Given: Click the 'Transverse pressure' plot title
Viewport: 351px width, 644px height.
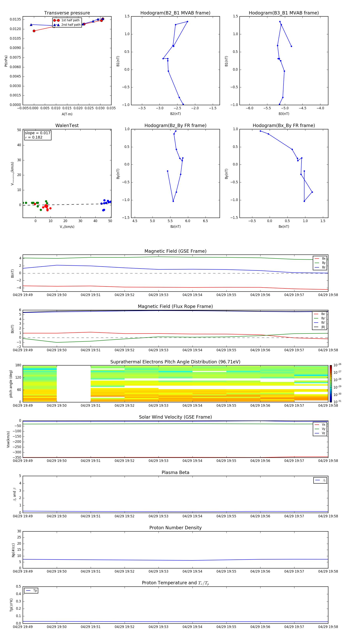Looking at the screenshot, I should pos(67,13).
